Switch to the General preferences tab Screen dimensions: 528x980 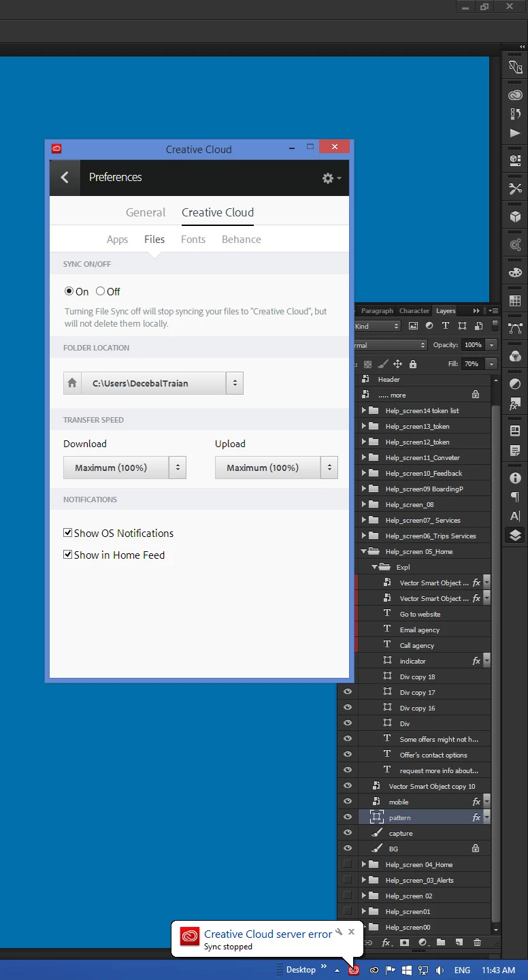(146, 212)
